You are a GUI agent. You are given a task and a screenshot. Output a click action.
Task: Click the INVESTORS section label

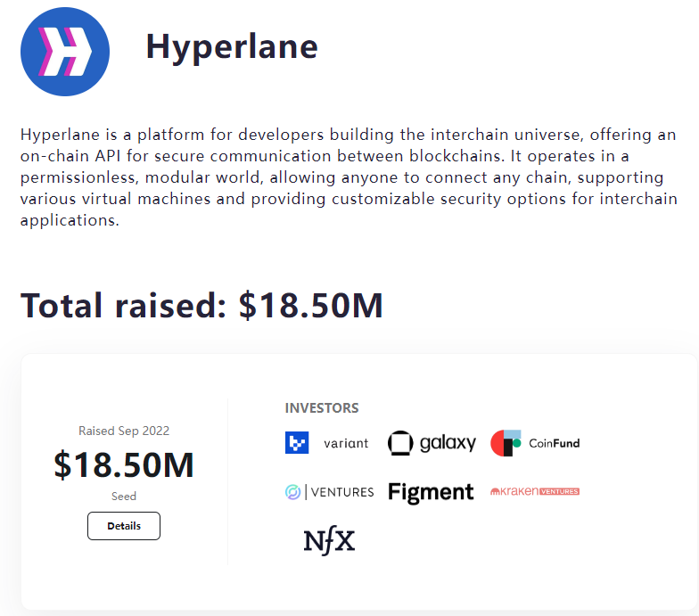pyautogui.click(x=322, y=408)
